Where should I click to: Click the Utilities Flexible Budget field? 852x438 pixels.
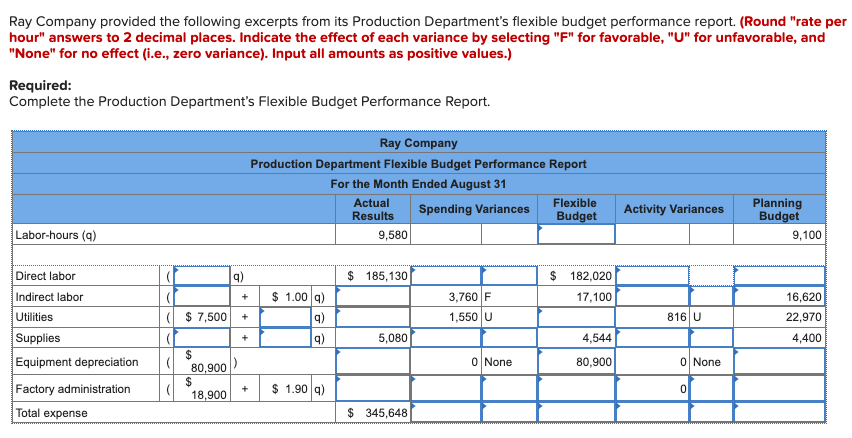[x=577, y=317]
